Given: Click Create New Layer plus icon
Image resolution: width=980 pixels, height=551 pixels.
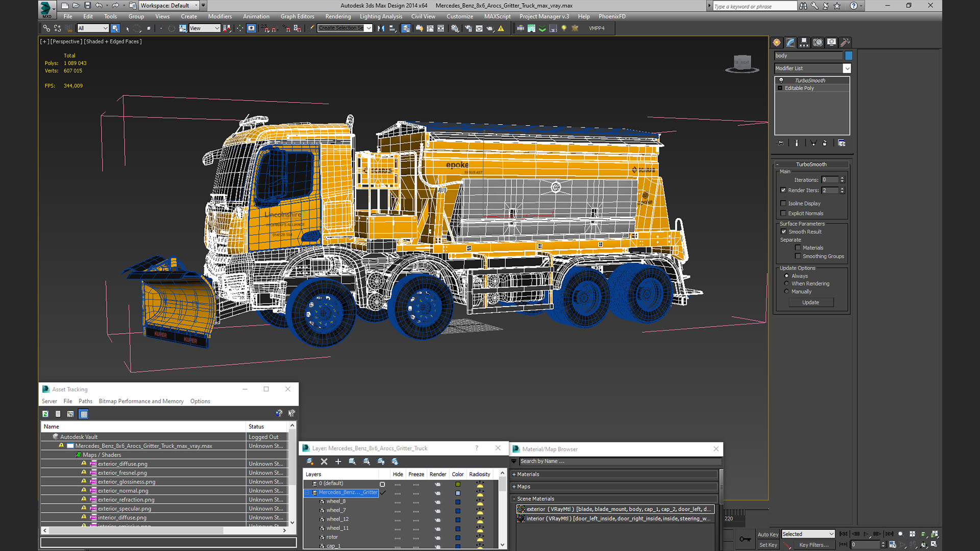Looking at the screenshot, I should coord(338,461).
